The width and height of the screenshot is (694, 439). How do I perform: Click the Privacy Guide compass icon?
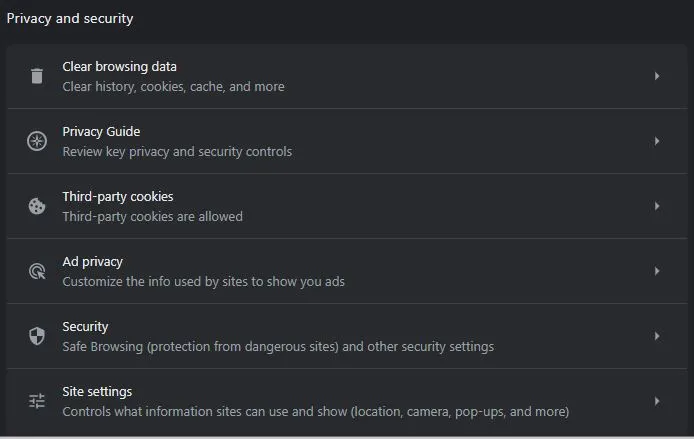click(37, 141)
